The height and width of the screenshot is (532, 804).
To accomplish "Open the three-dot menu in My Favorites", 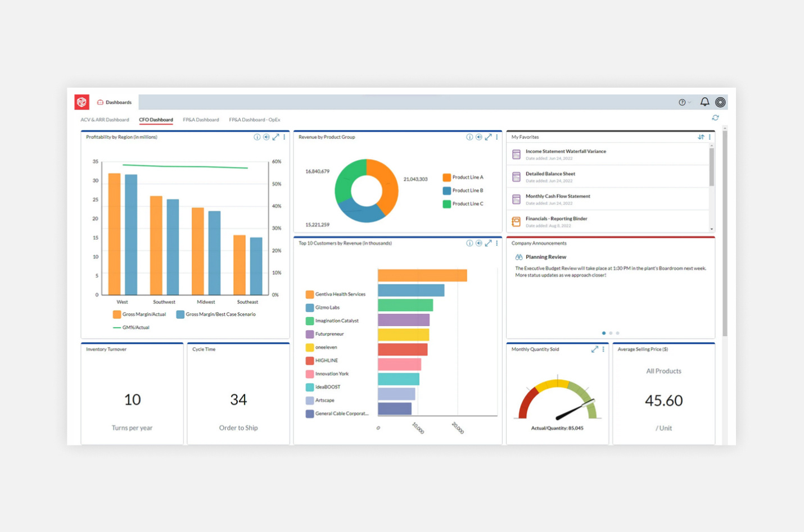I will (710, 137).
